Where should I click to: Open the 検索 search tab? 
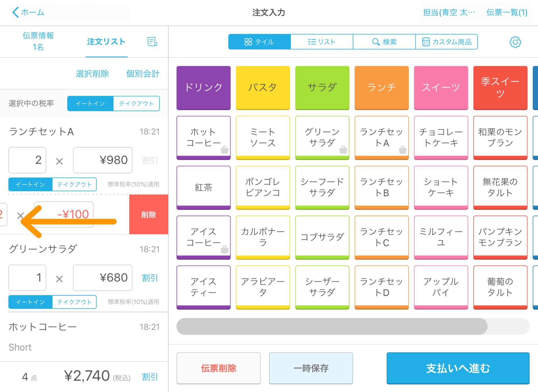(x=384, y=42)
